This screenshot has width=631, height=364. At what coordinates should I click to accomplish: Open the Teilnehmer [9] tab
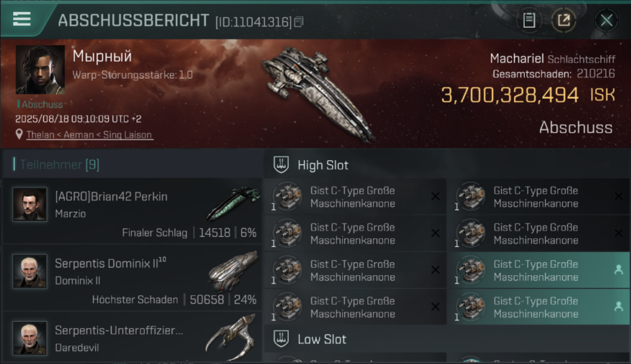(x=59, y=165)
